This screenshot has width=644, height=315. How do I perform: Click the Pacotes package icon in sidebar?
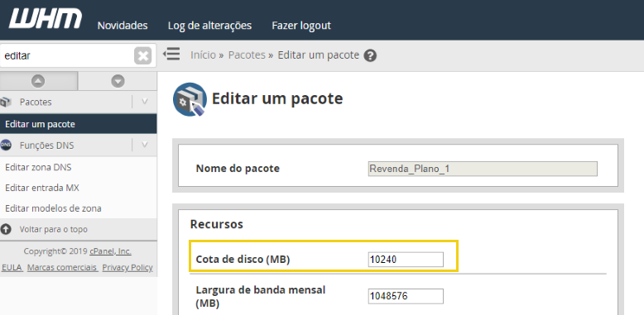pos(6,103)
